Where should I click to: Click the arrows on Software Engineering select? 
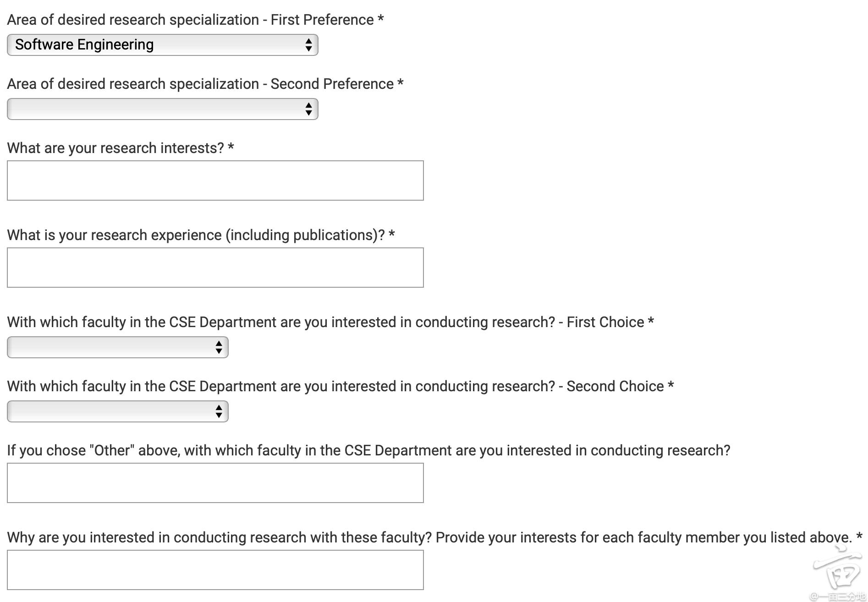click(308, 45)
